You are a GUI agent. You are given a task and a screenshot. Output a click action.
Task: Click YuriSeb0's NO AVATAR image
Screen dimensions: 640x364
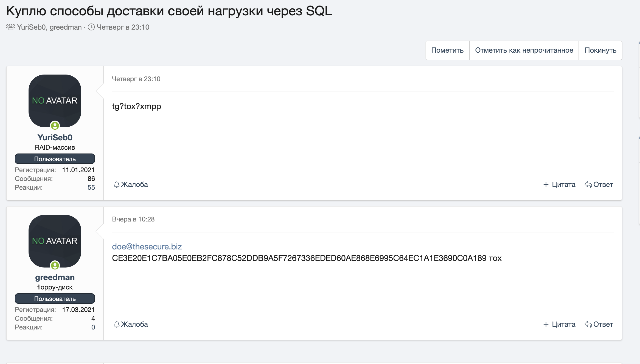tap(55, 100)
